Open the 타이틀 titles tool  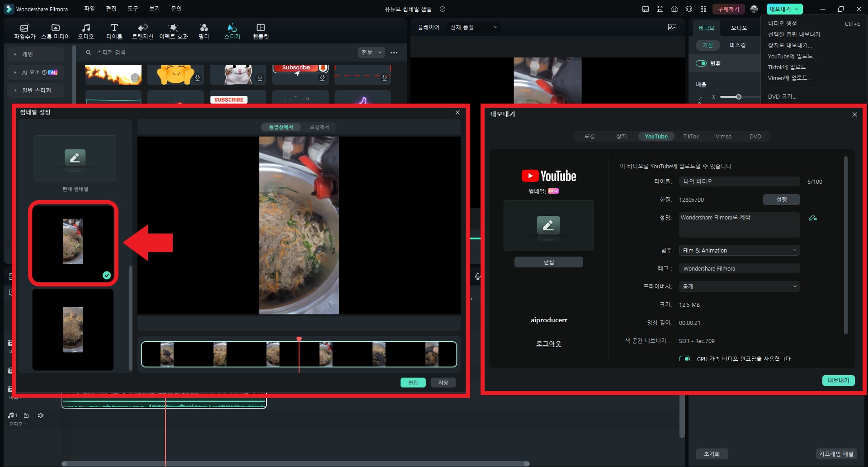114,32
